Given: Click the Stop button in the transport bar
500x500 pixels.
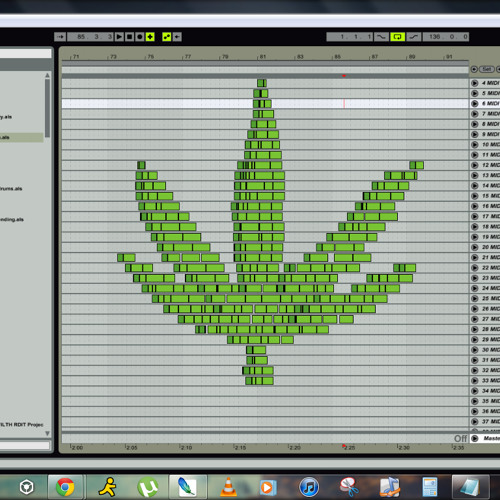Looking at the screenshot, I should tap(129, 37).
